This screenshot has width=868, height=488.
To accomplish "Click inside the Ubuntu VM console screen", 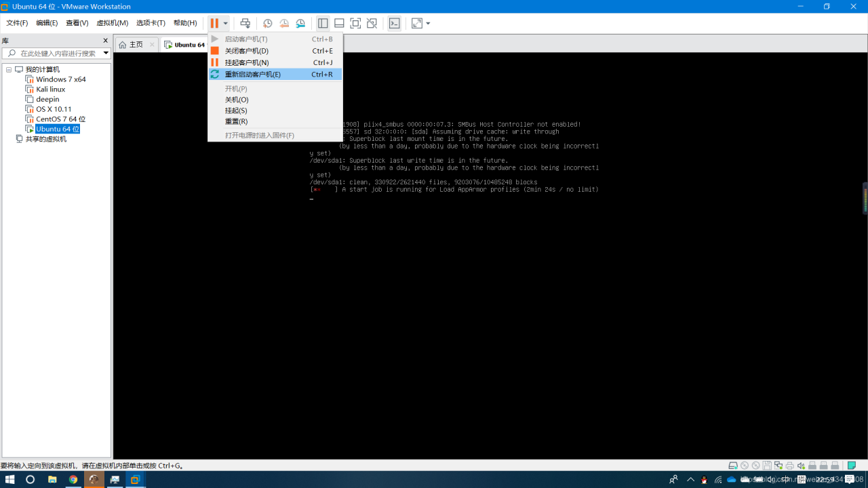I will 490,256.
